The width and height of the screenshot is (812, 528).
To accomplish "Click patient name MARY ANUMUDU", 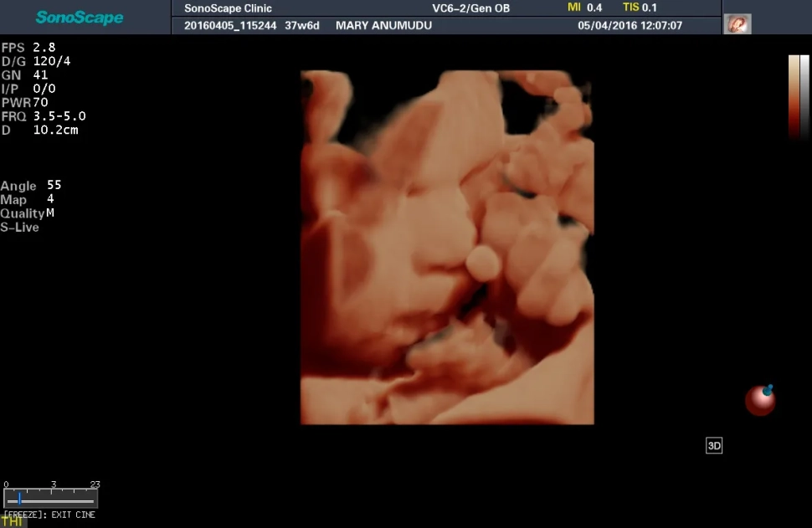I will [x=383, y=25].
